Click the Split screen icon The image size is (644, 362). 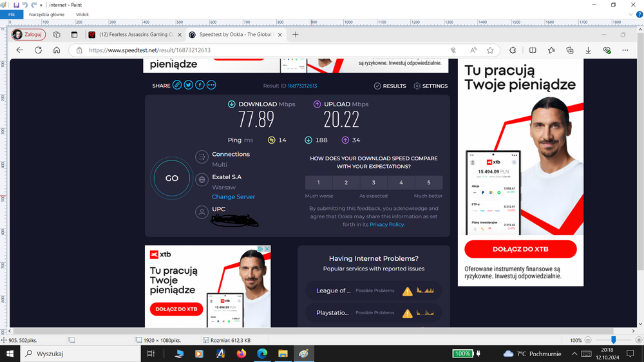533,50
